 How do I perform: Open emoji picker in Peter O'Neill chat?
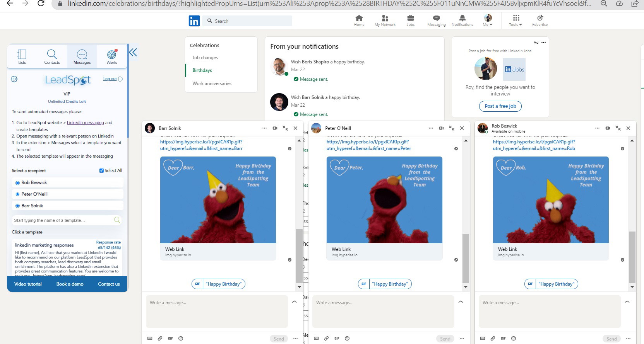(347, 339)
